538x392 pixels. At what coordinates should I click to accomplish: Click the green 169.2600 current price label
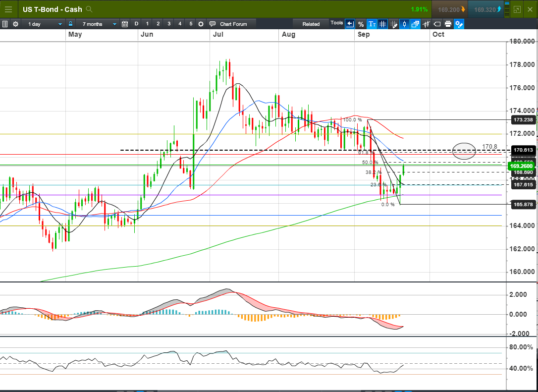[x=522, y=166]
